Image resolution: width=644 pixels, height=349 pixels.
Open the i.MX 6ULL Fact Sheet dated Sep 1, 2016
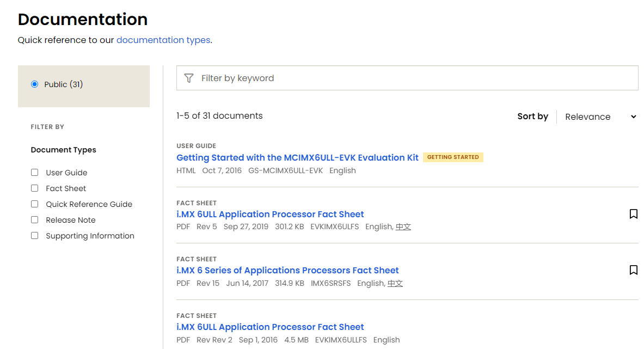coord(270,327)
